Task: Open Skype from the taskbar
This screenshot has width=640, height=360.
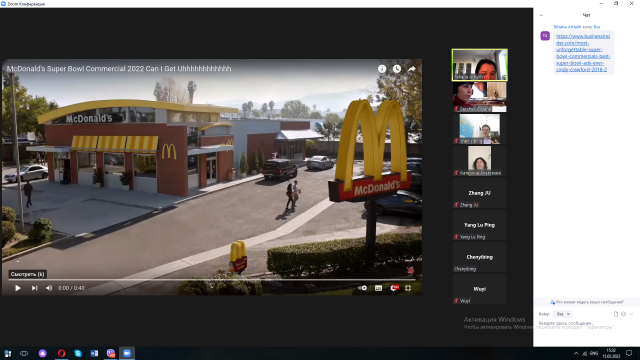Action: click(x=78, y=353)
